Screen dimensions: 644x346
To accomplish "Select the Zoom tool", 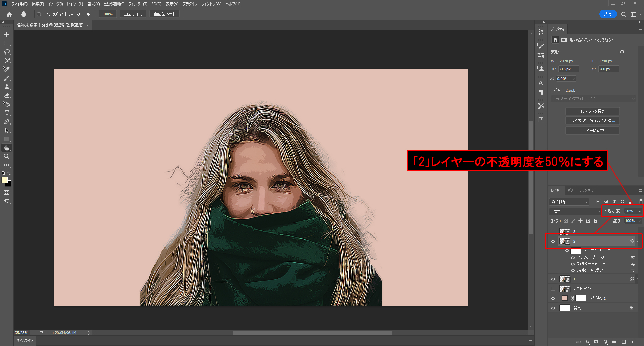I will [7, 156].
